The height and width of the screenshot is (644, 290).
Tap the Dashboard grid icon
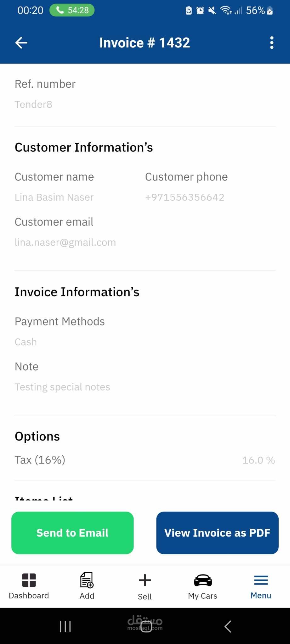click(x=29, y=580)
